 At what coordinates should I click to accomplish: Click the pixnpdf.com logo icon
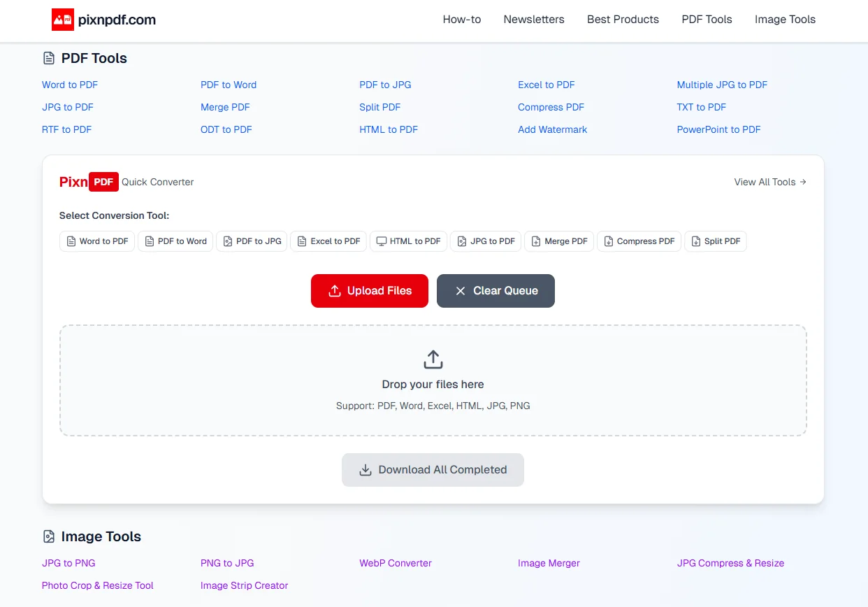62,19
